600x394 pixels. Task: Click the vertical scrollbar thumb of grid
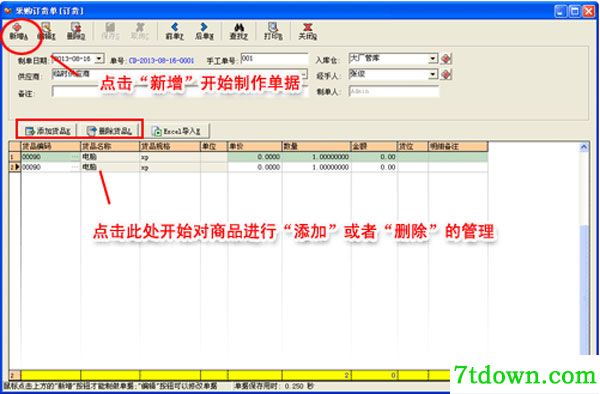pyautogui.click(x=584, y=290)
